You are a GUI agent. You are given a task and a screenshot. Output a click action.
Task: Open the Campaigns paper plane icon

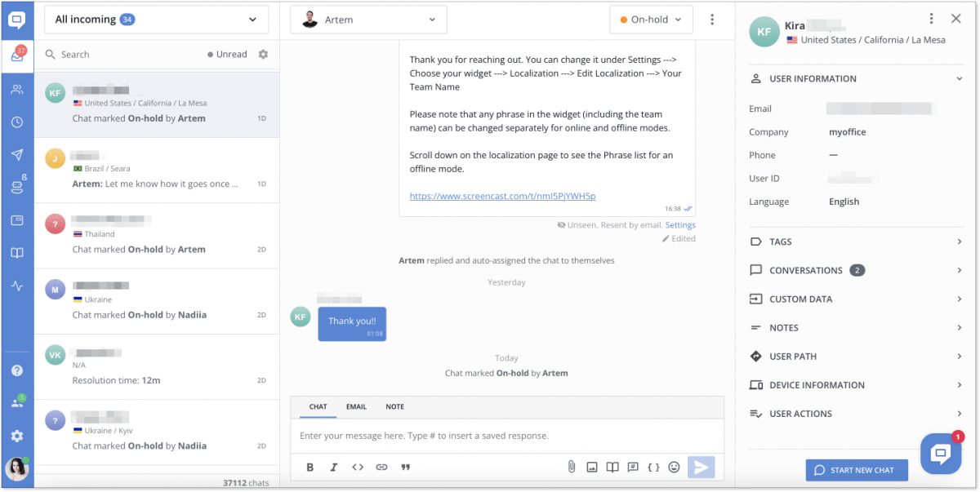tap(17, 154)
